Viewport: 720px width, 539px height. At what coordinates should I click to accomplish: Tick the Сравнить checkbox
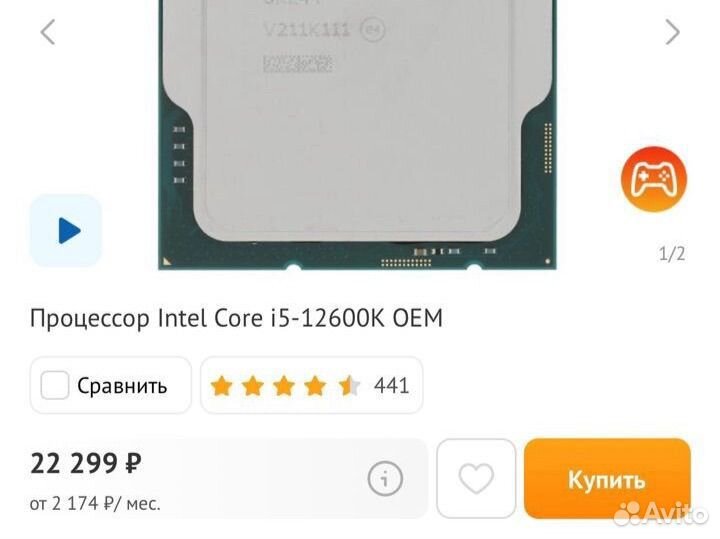coord(55,385)
